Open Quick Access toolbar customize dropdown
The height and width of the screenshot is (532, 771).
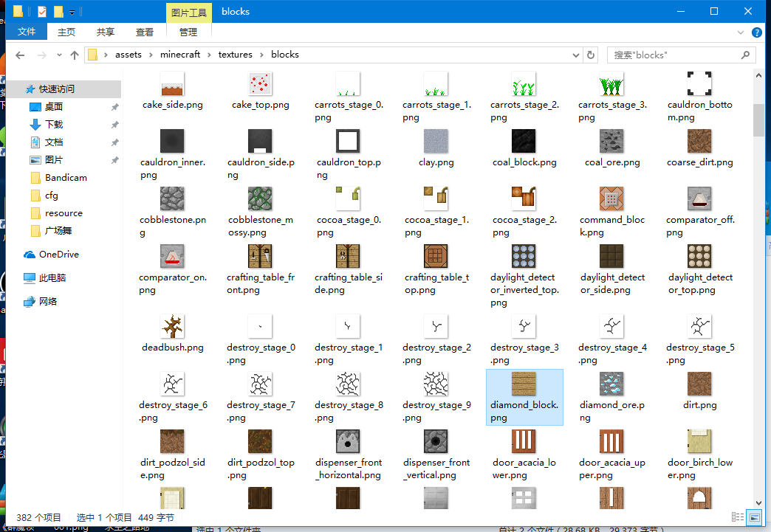coord(72,13)
